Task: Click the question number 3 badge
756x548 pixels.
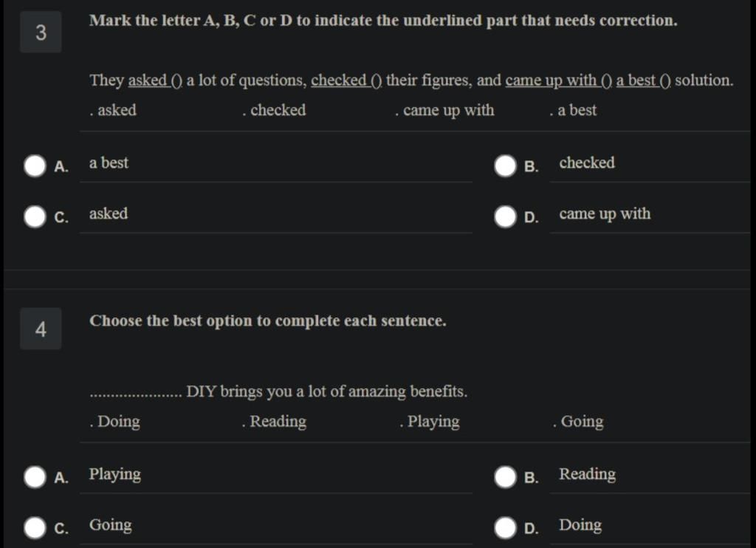Action: (41, 32)
